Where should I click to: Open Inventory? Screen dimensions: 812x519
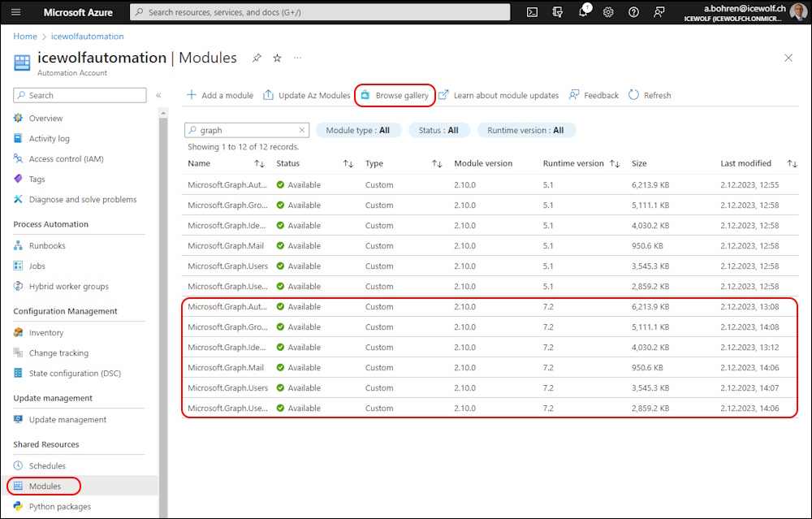coord(46,332)
